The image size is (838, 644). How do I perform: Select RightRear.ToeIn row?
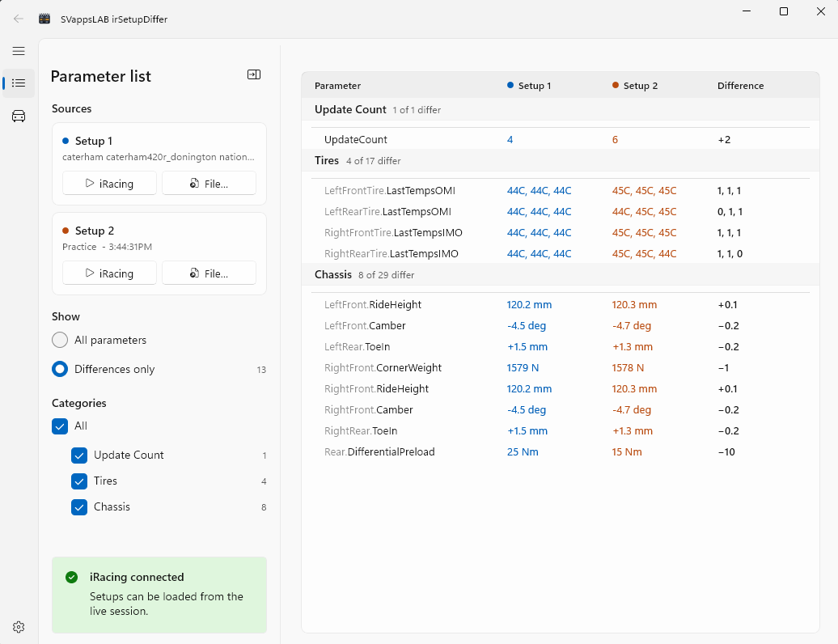pyautogui.click(x=560, y=430)
